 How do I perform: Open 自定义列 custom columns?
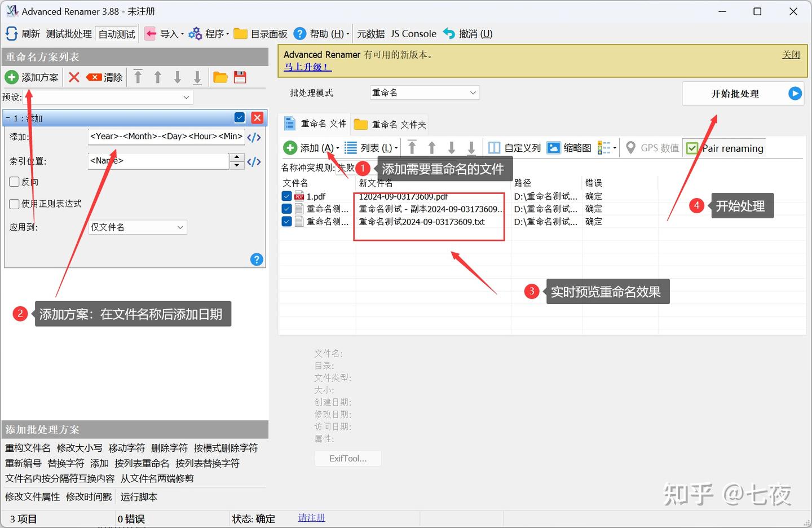[514, 148]
